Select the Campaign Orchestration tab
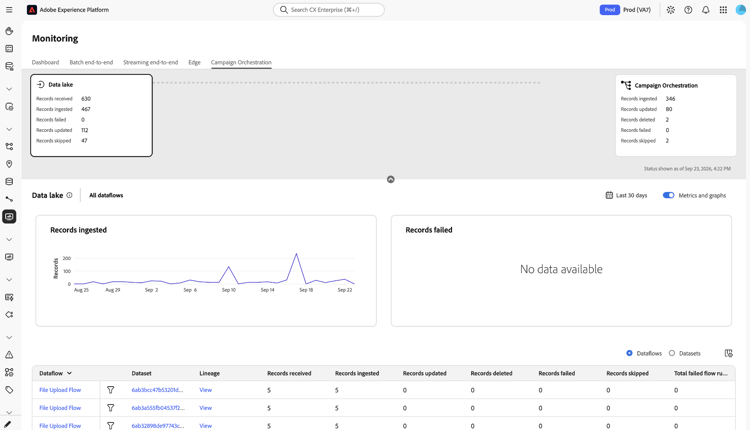 pos(241,62)
